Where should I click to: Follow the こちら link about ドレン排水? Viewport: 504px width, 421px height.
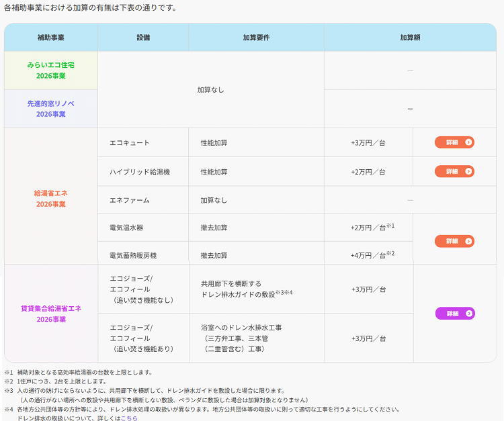[x=129, y=418]
